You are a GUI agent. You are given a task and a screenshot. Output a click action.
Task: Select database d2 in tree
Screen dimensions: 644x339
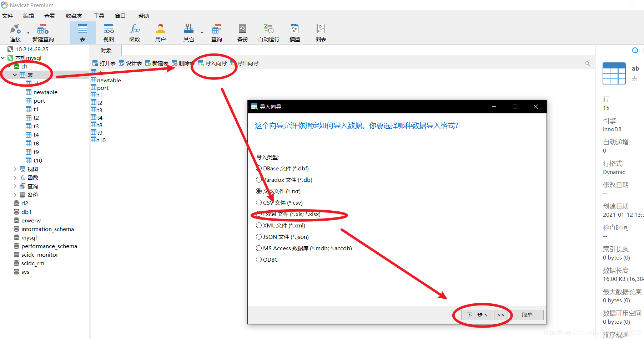tap(25, 203)
